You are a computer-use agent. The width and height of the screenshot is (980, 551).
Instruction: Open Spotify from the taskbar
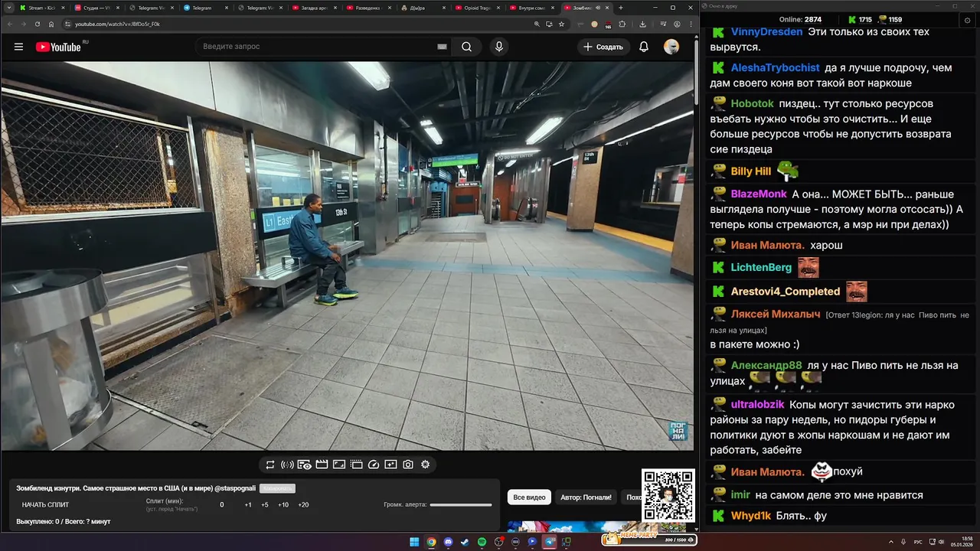click(482, 542)
